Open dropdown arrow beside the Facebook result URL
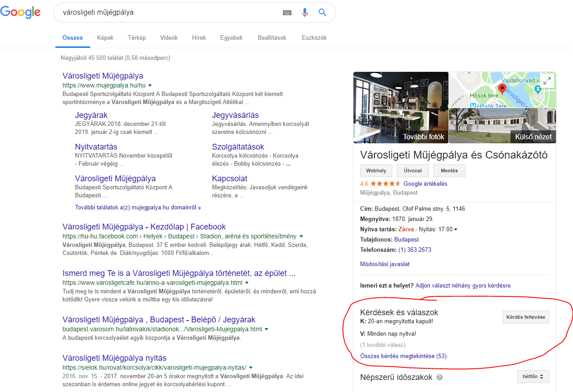This screenshot has height=392, width=573. [301, 236]
